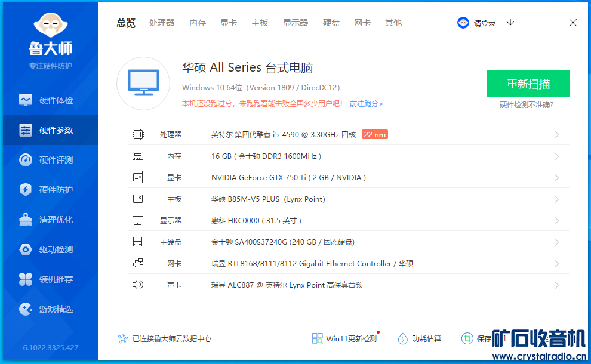591x364 pixels.
Task: Open 硬件防护 in the sidebar
Action: [x=51, y=190]
